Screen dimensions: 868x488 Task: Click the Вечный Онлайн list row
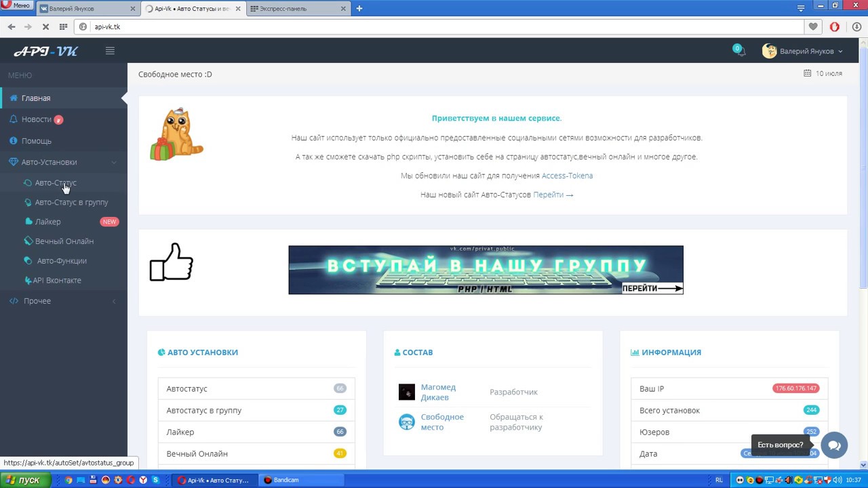(256, 453)
